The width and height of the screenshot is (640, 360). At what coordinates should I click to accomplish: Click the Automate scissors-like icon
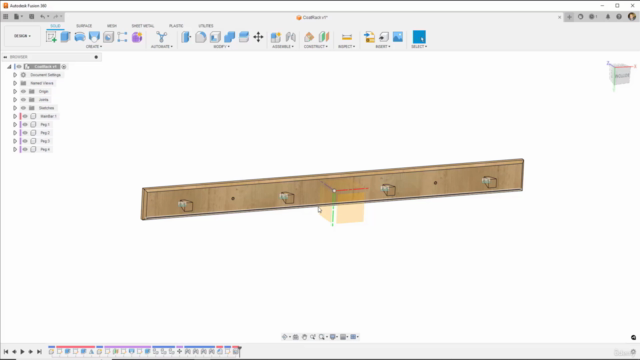point(162,37)
